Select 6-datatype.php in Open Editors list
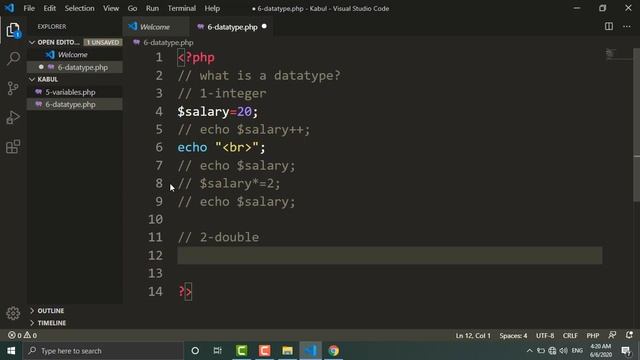640x360 pixels. click(x=75, y=67)
